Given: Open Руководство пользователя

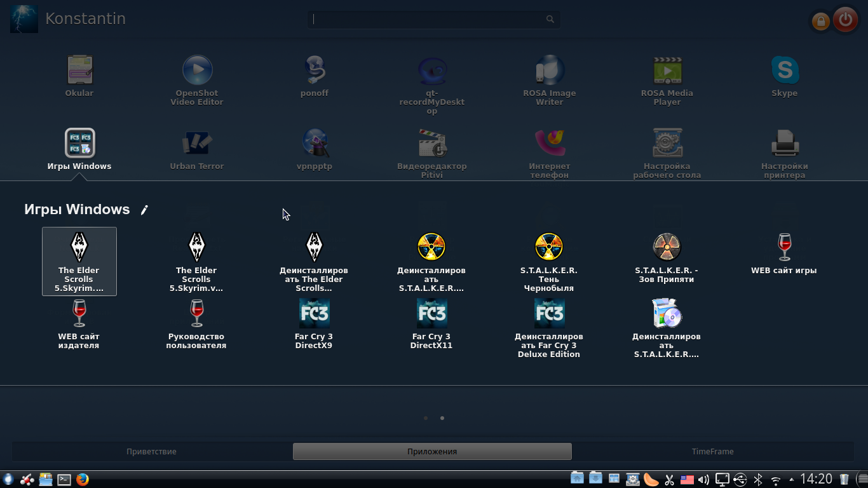Looking at the screenshot, I should (197, 323).
